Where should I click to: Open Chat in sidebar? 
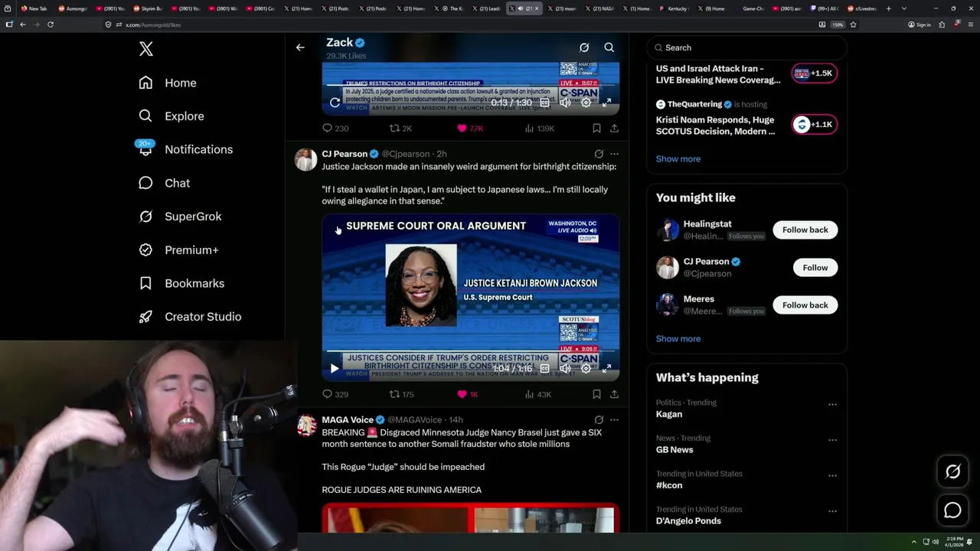click(164, 183)
